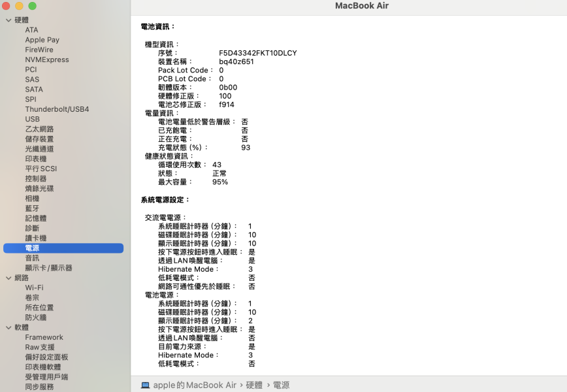Select 印表機 under hardware
The image size is (567, 392).
coord(36,159)
